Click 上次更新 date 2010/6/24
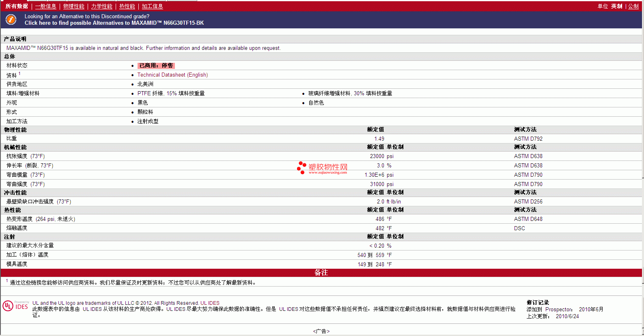644x336 pixels. pyautogui.click(x=567, y=317)
